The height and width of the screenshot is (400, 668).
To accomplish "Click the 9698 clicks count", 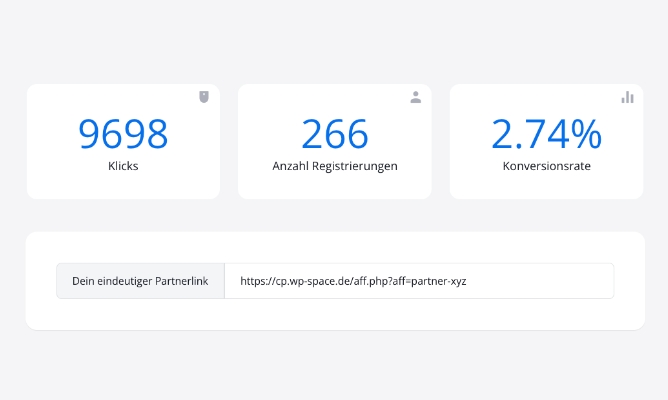I will click(x=123, y=135).
